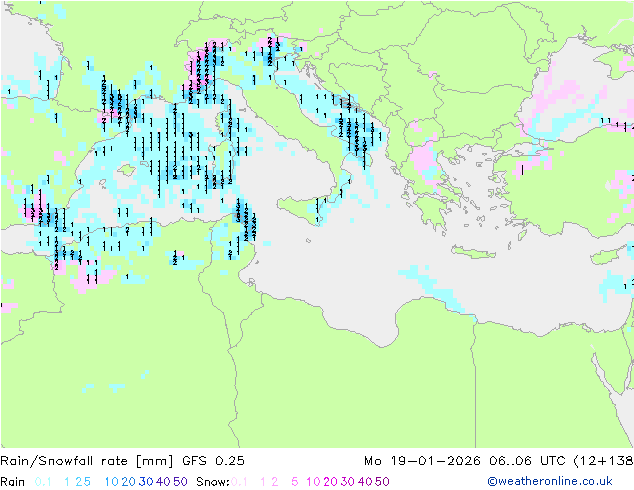Click the island of Crete on the map
634x490 pixels.
coord(473,252)
